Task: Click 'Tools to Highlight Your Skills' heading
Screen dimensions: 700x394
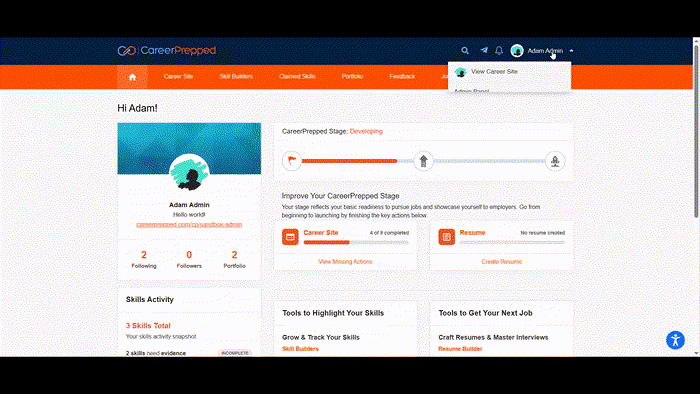Action: click(333, 313)
